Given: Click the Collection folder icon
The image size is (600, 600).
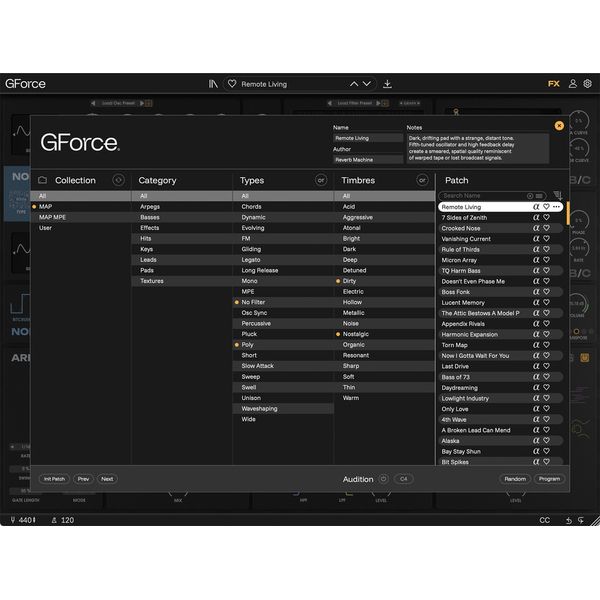Looking at the screenshot, I should [x=42, y=180].
